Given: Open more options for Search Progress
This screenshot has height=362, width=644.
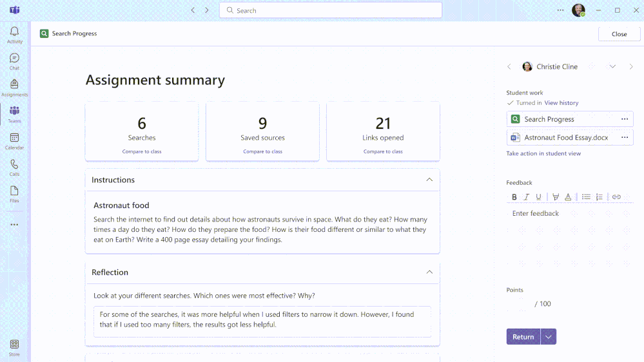Looking at the screenshot, I should 624,119.
